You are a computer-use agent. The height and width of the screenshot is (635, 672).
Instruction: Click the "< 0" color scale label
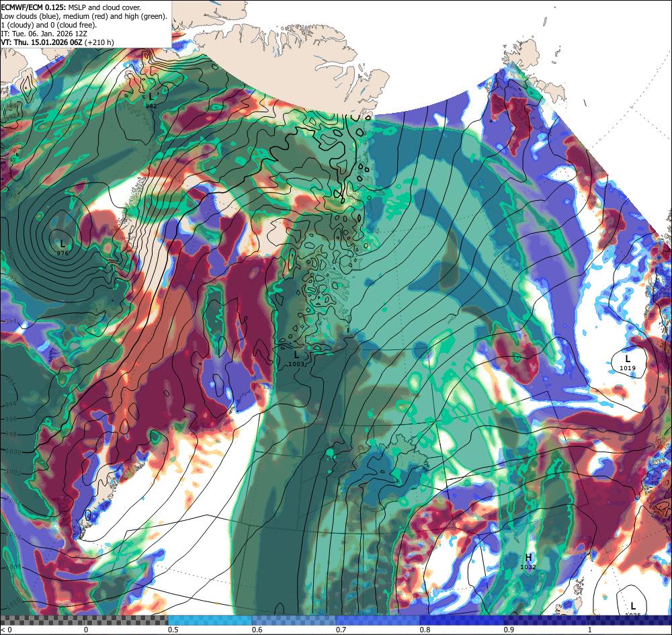pos(6,630)
